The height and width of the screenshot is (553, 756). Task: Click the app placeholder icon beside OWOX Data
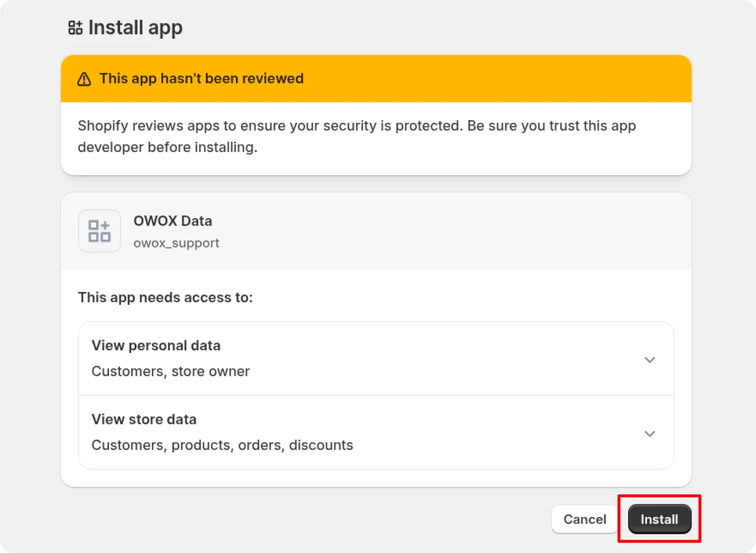coord(99,231)
